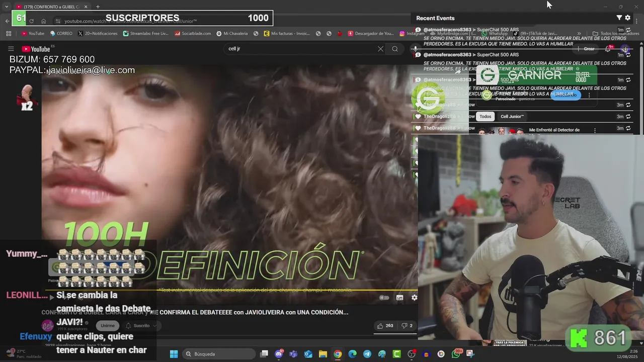The width and height of the screenshot is (644, 362).
Task: Click the taskbar Búsqueda search box
Action: (x=218, y=354)
